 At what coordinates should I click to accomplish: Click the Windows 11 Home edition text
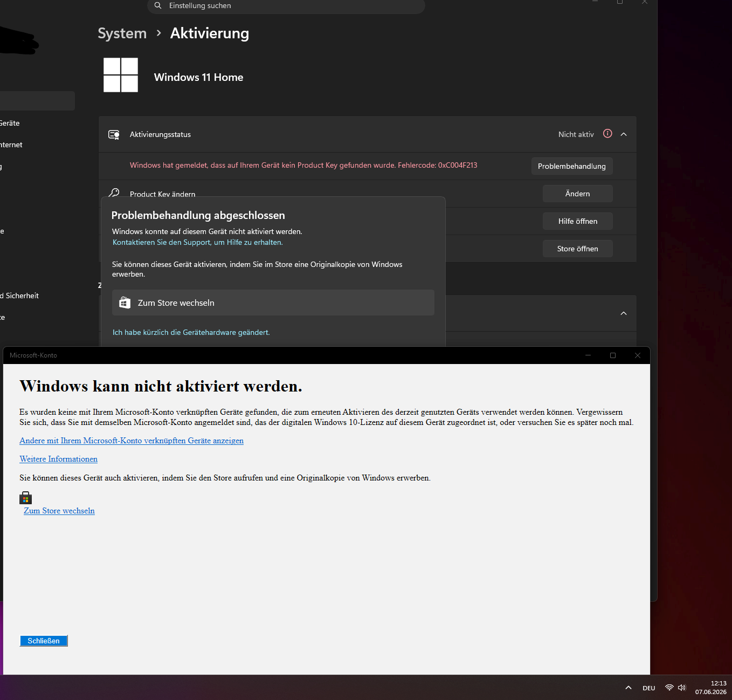199,77
